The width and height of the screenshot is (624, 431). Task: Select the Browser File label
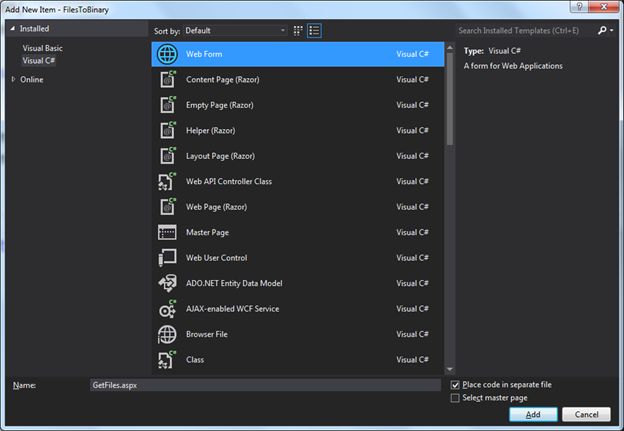[207, 334]
